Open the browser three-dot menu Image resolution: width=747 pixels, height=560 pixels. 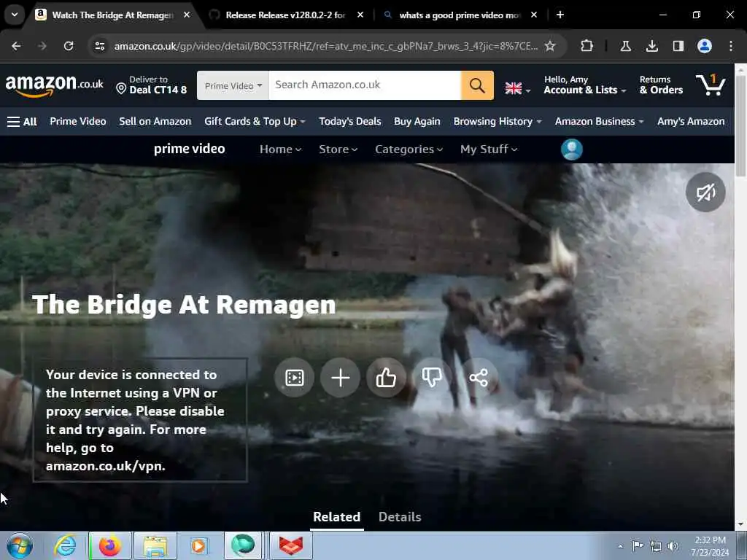click(x=731, y=46)
